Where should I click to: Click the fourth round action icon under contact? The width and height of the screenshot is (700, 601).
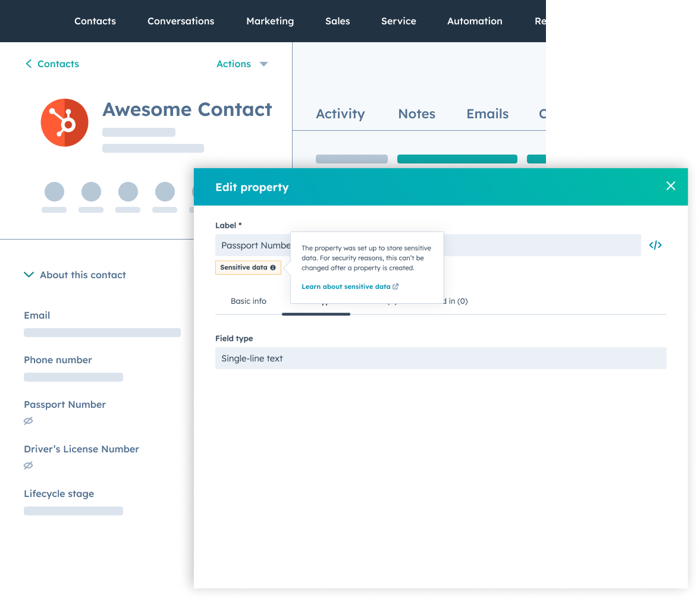coord(165,192)
